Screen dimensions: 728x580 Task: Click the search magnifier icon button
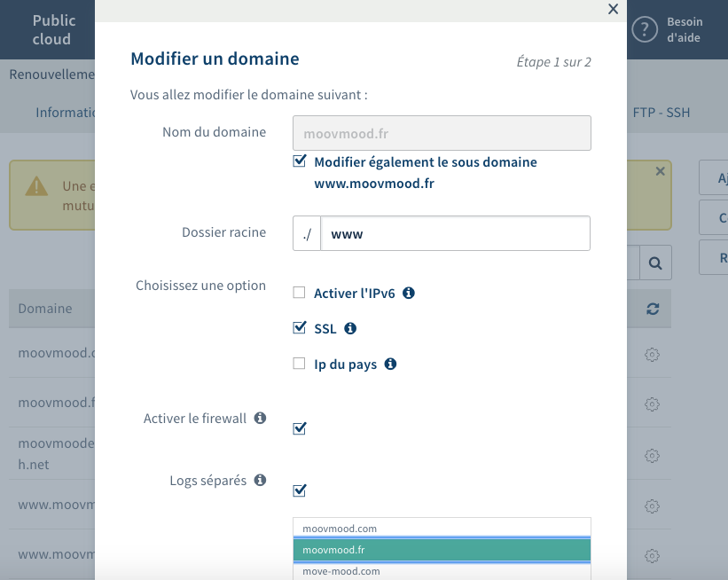coord(654,263)
